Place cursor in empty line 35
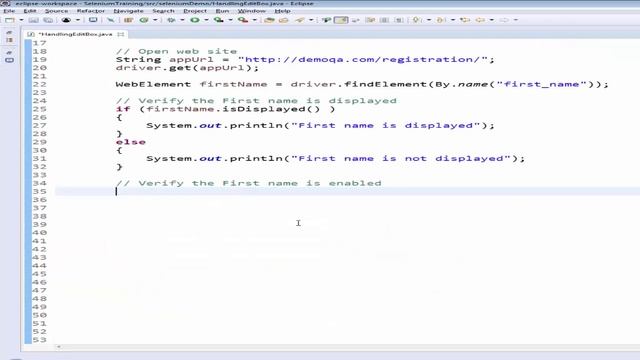 coord(347,191)
